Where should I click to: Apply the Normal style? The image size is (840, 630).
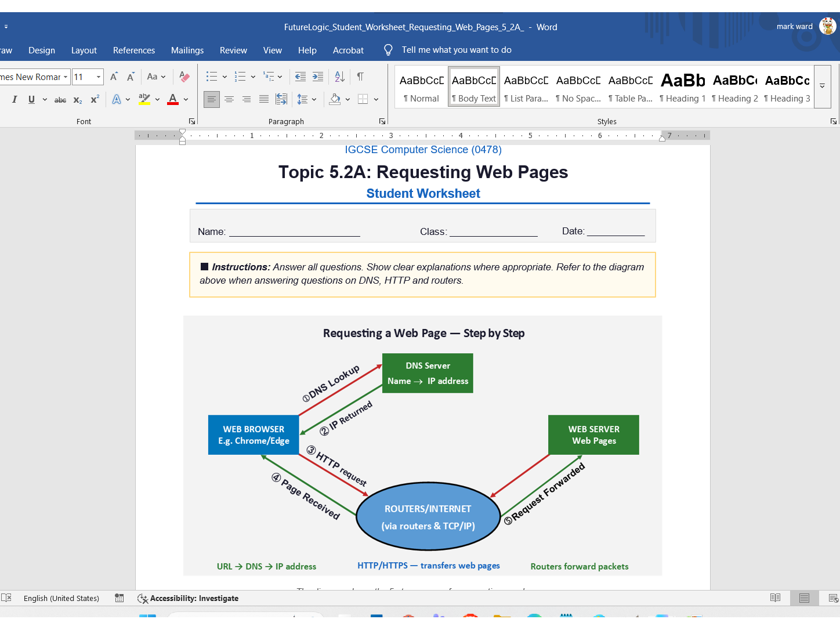pos(422,86)
